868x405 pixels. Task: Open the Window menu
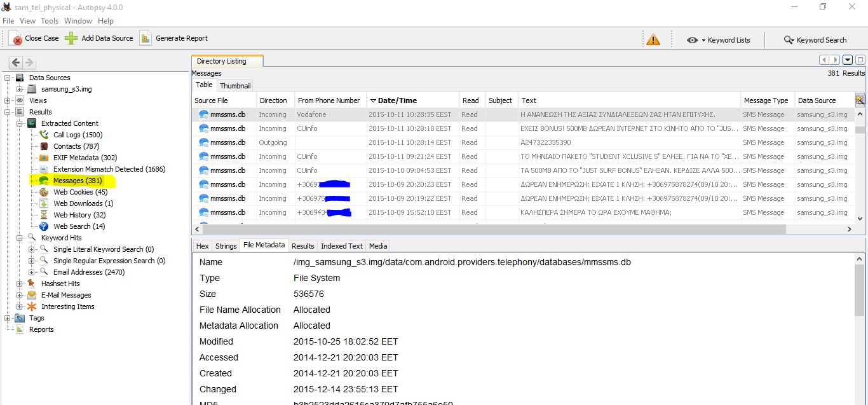78,21
